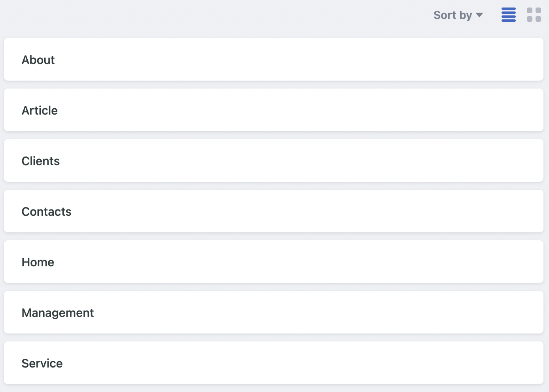The width and height of the screenshot is (549, 392).
Task: Select the Service list row
Action: click(274, 363)
